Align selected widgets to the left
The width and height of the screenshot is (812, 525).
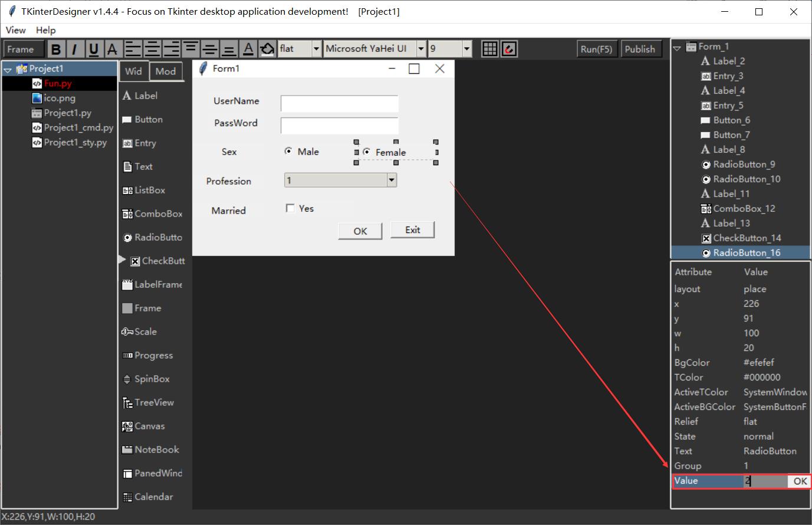(x=133, y=49)
